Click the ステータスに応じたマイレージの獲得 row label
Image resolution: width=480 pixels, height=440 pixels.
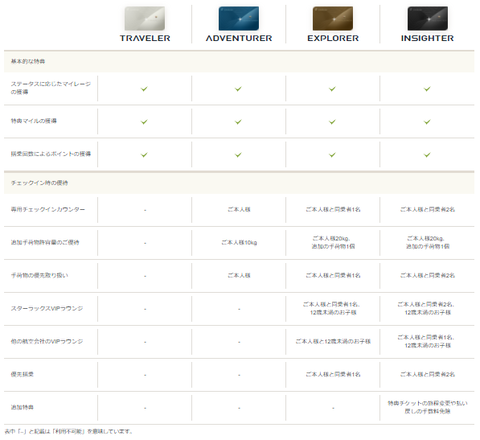coord(51,88)
